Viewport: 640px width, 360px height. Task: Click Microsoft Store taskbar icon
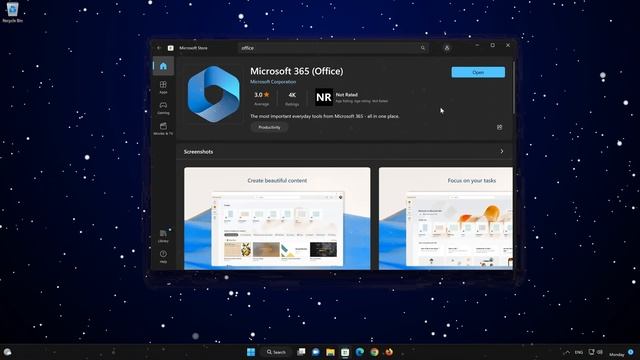coord(345,352)
